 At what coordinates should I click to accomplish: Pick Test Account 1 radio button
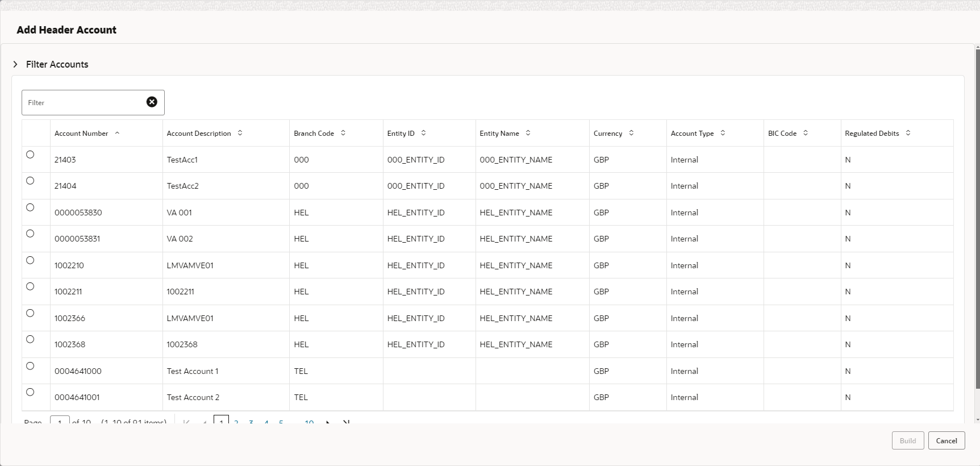coord(30,366)
